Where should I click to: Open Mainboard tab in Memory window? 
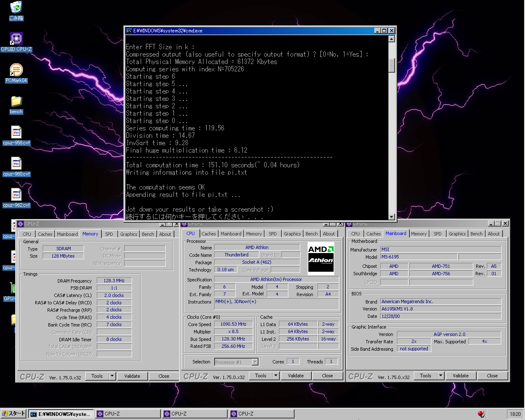67,234
